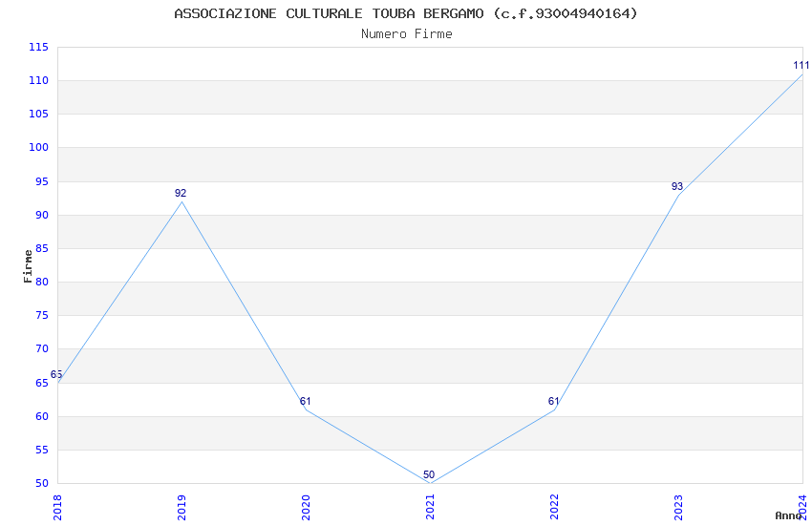
Task: Select the 2021 x-axis year label
Action: click(x=430, y=508)
